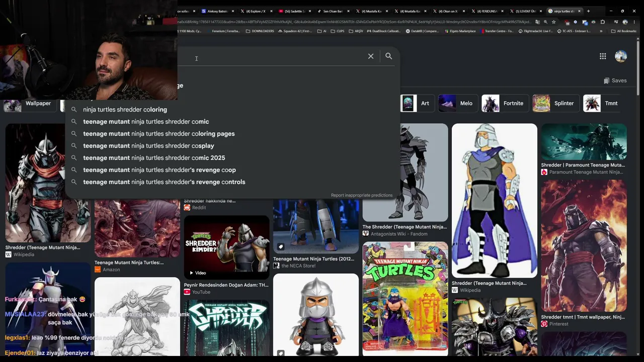
Task: Open the Google apps grid
Action: 603,56
